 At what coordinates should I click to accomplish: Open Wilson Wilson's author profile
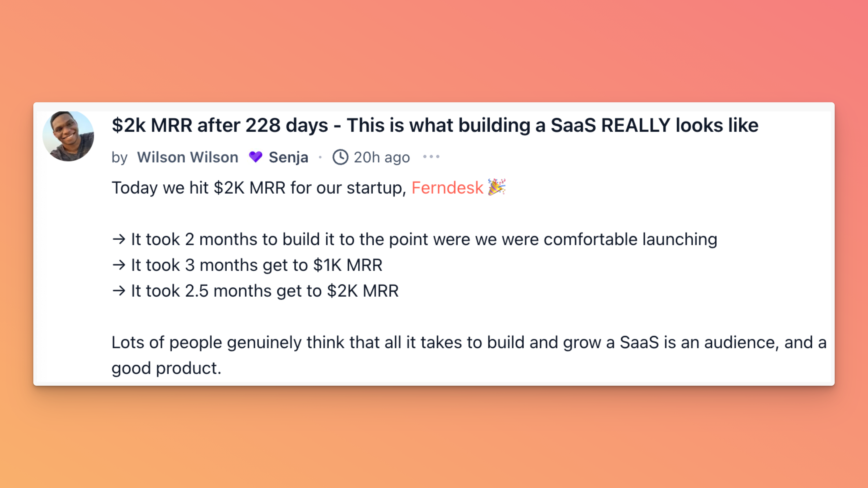point(187,157)
